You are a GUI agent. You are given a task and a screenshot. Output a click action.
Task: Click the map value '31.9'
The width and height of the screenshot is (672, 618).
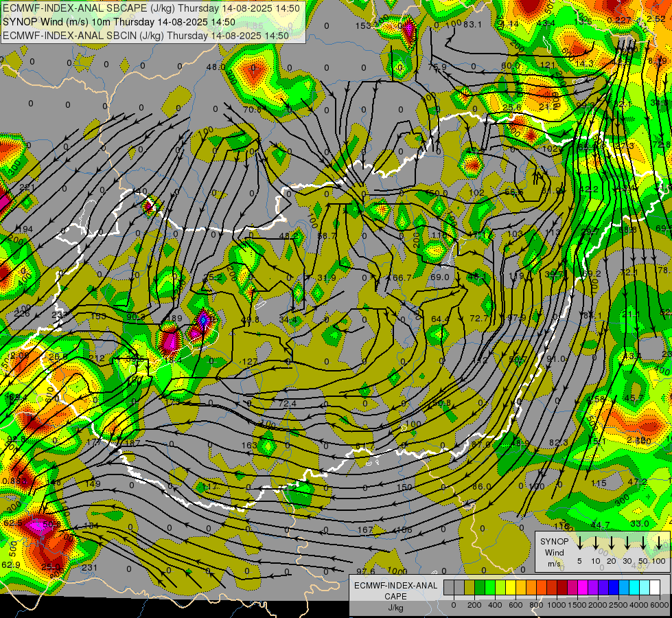coord(327,278)
